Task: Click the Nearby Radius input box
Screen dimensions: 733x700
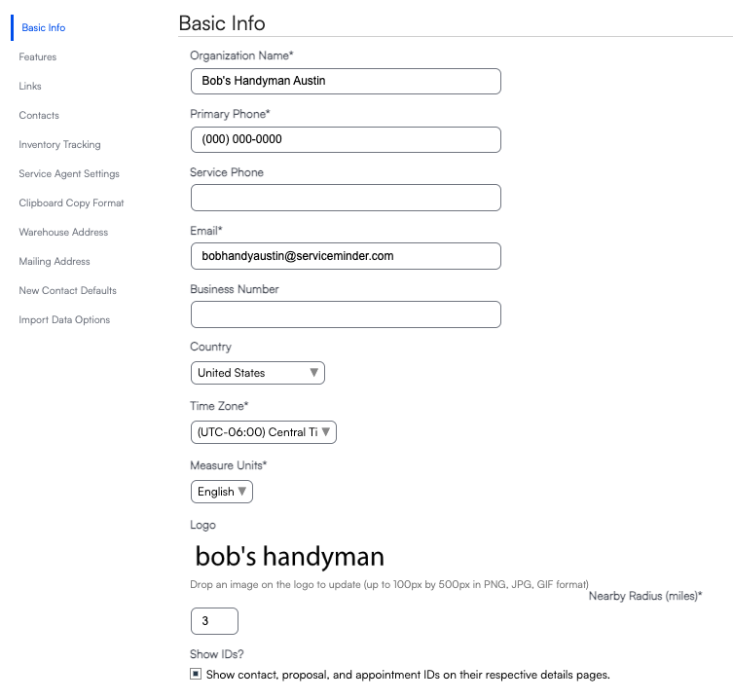Action: (x=214, y=621)
